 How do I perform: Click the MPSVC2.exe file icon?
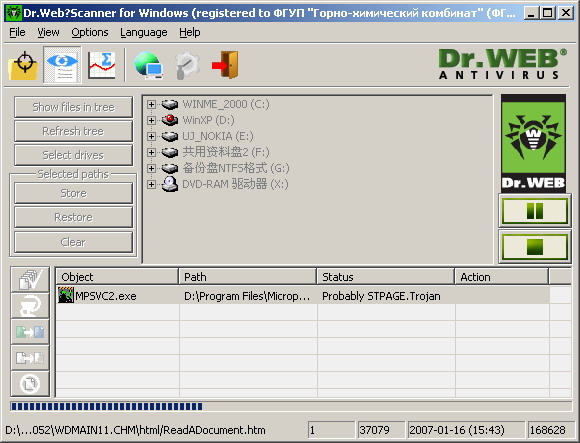pyautogui.click(x=66, y=295)
